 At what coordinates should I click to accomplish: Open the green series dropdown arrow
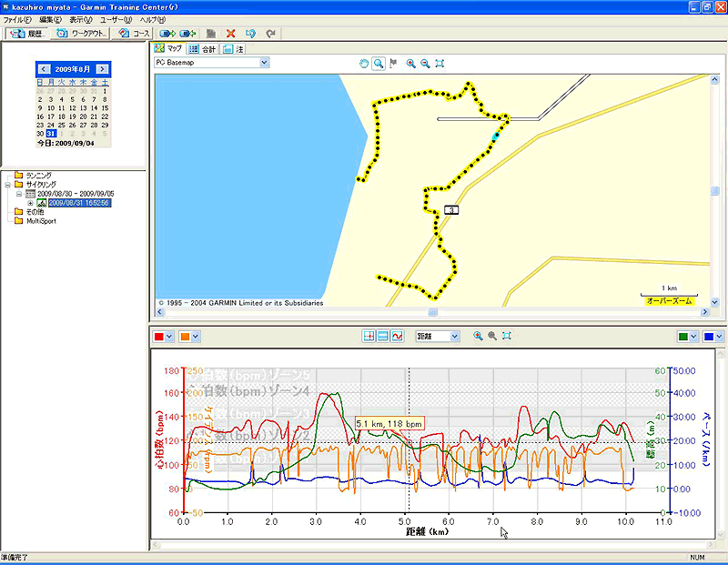[693, 337]
